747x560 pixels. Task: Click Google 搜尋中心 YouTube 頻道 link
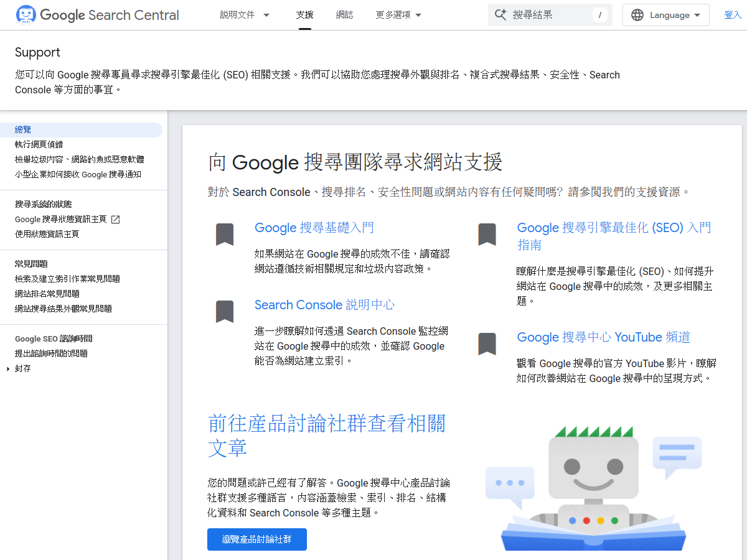click(604, 337)
